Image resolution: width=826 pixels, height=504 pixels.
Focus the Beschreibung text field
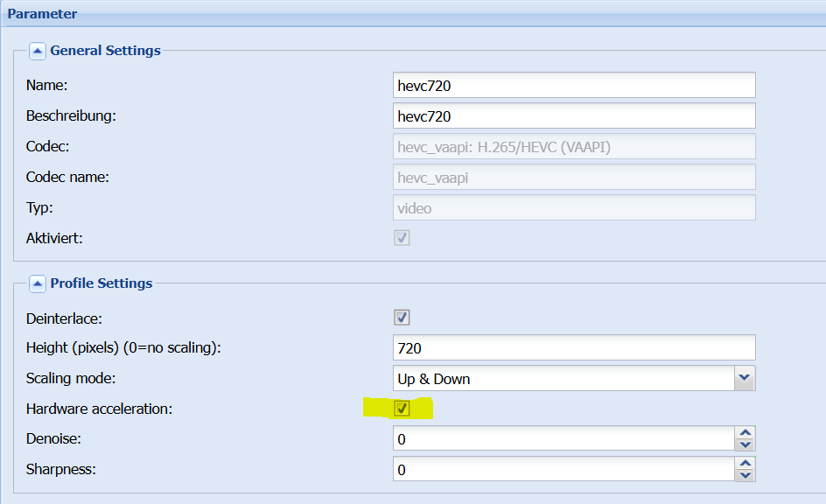tap(574, 115)
